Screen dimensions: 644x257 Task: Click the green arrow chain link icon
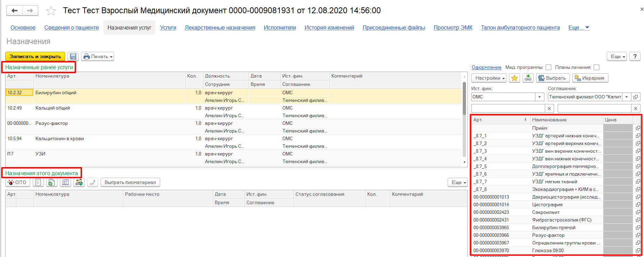pos(528,78)
